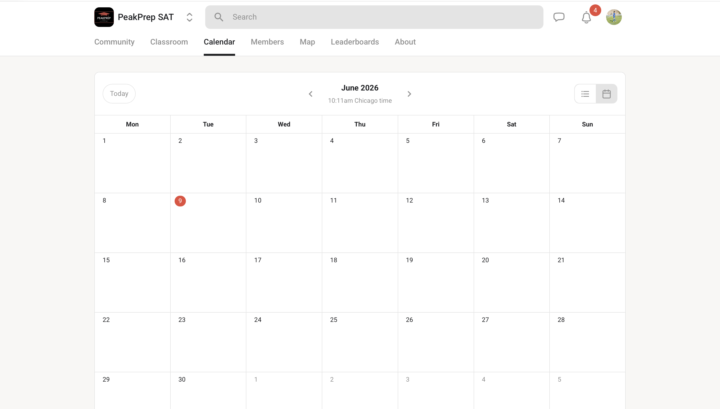This screenshot has height=409, width=720.
Task: Click the Mon column header
Action: pos(132,124)
